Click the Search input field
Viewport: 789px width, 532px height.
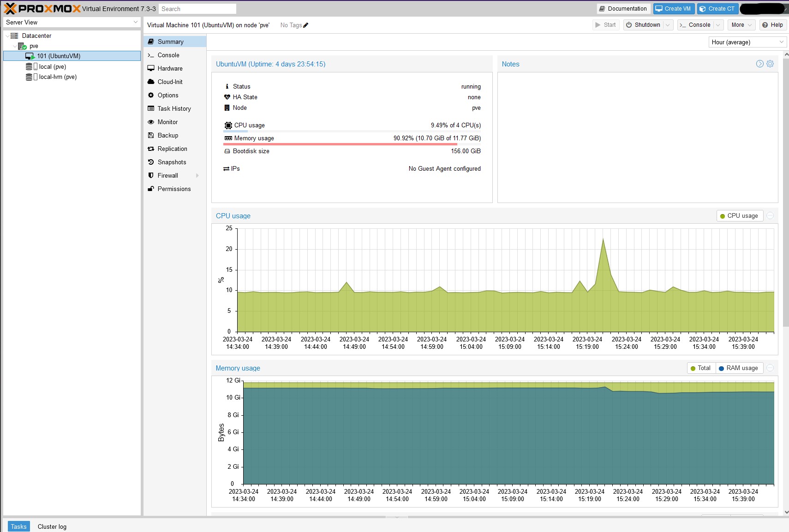(197, 9)
